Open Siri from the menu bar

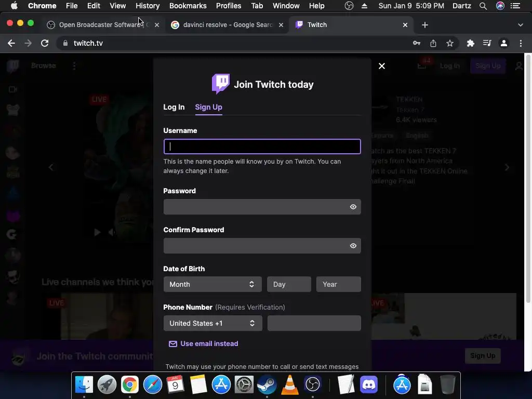[x=500, y=6]
